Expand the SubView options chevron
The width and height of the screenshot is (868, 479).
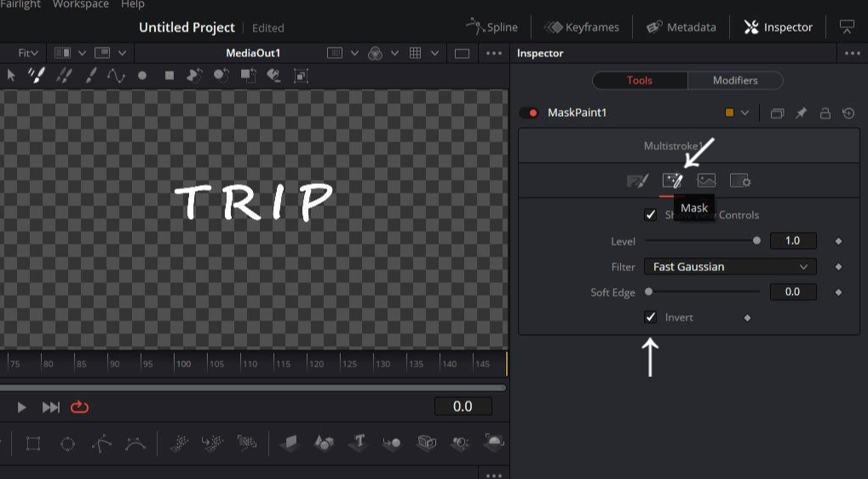point(123,53)
